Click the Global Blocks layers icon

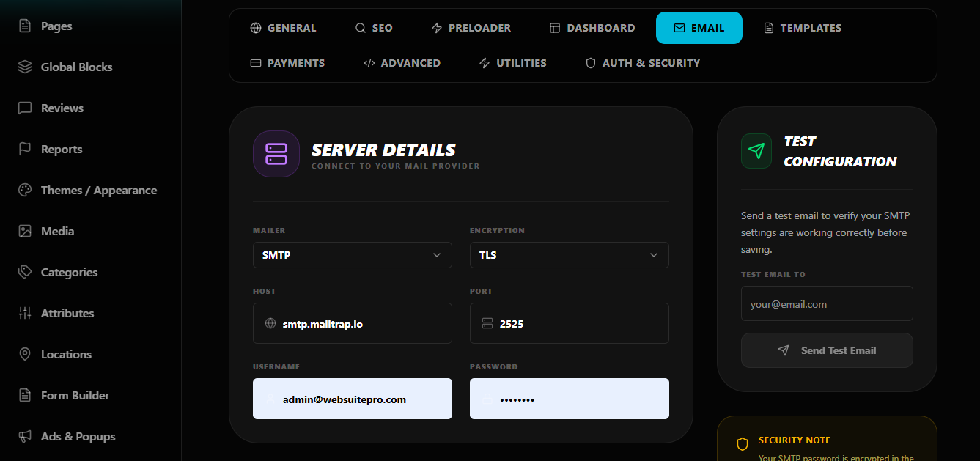[25, 67]
